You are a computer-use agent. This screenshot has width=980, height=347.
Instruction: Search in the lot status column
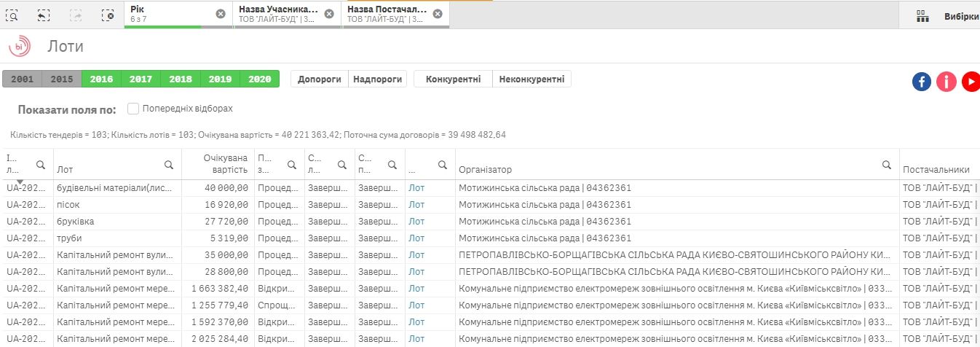[x=342, y=165]
